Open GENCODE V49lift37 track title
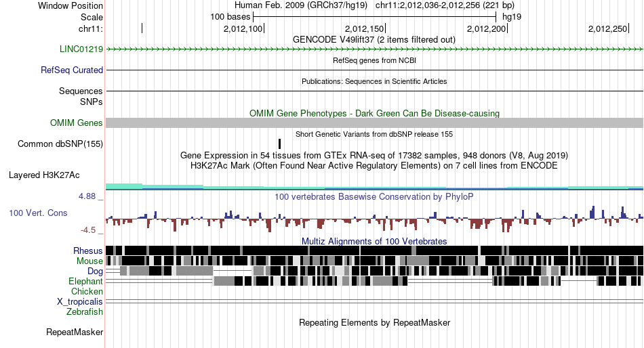This screenshot has width=644, height=348. click(x=374, y=40)
